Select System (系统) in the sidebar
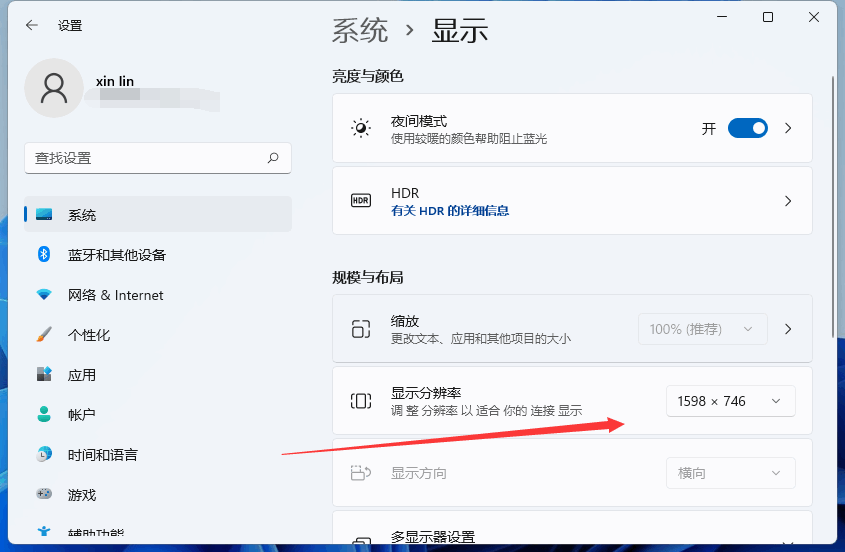This screenshot has height=552, width=845. point(158,215)
